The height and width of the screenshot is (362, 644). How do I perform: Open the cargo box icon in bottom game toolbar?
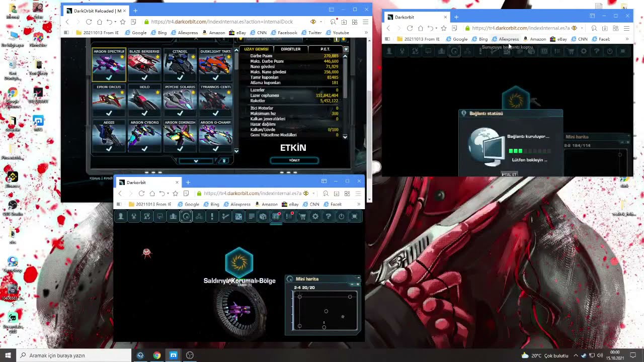tap(263, 216)
